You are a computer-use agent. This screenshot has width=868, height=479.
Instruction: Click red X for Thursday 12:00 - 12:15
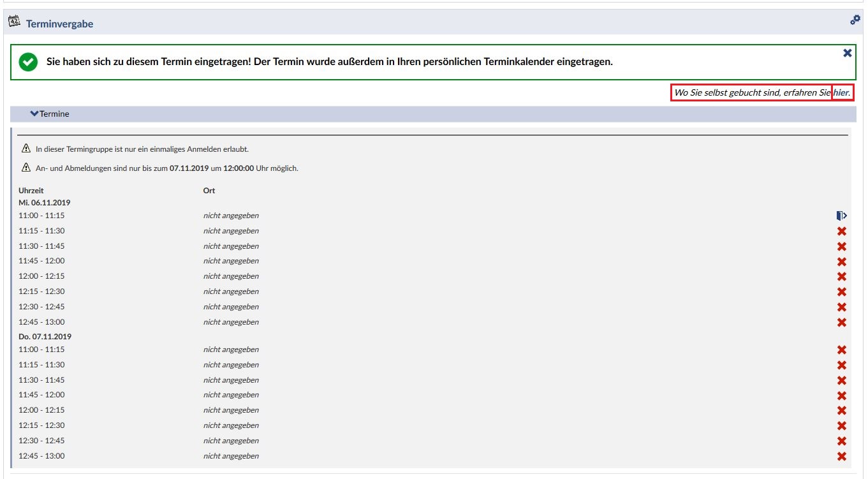point(841,411)
